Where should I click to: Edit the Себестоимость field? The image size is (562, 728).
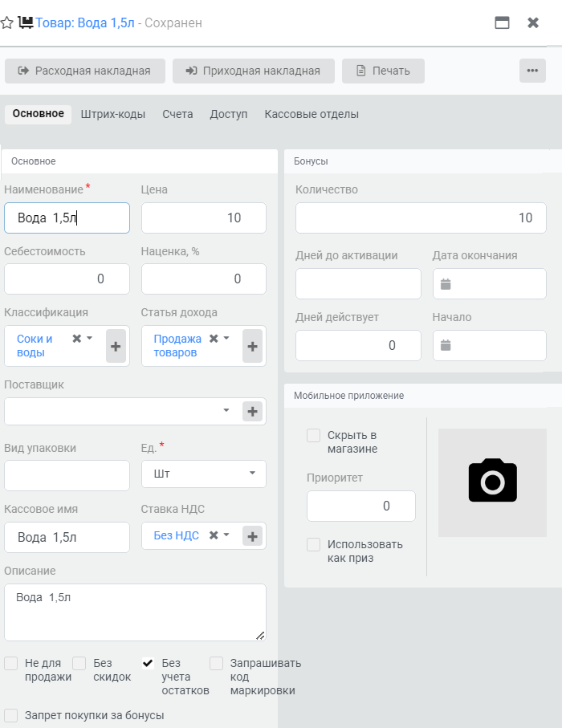click(x=67, y=279)
